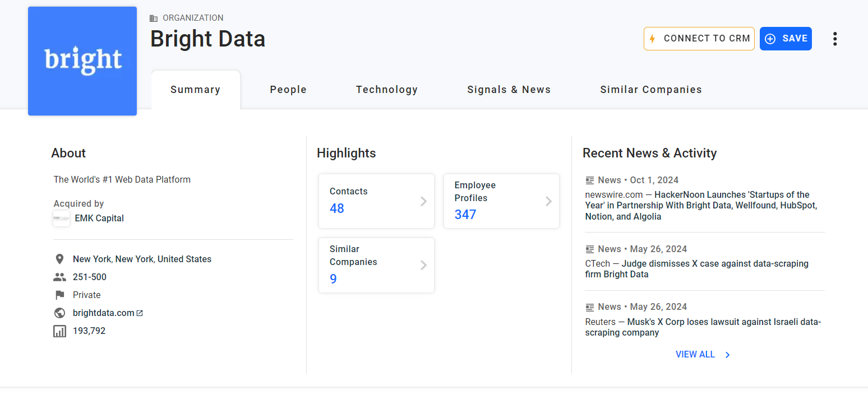
Task: Open the brightdata.com website link
Action: click(103, 313)
